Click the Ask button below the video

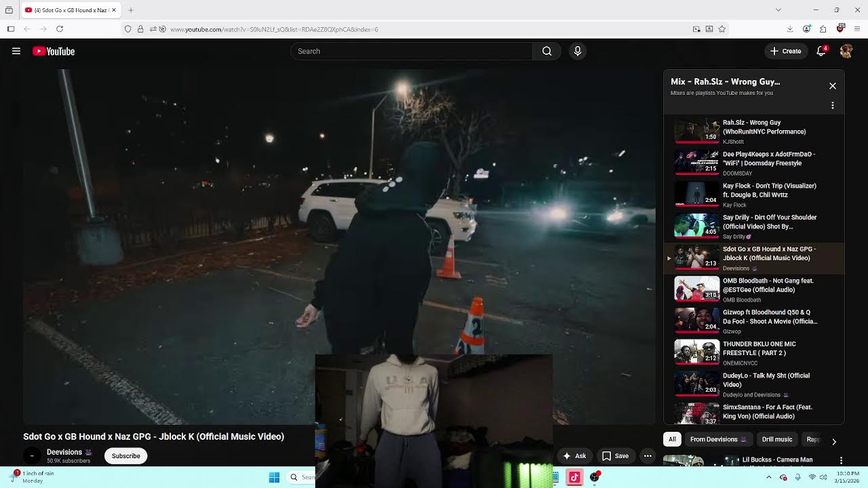(574, 456)
